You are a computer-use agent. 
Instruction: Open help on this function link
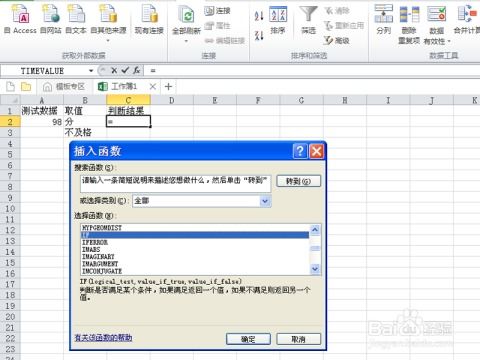point(103,338)
